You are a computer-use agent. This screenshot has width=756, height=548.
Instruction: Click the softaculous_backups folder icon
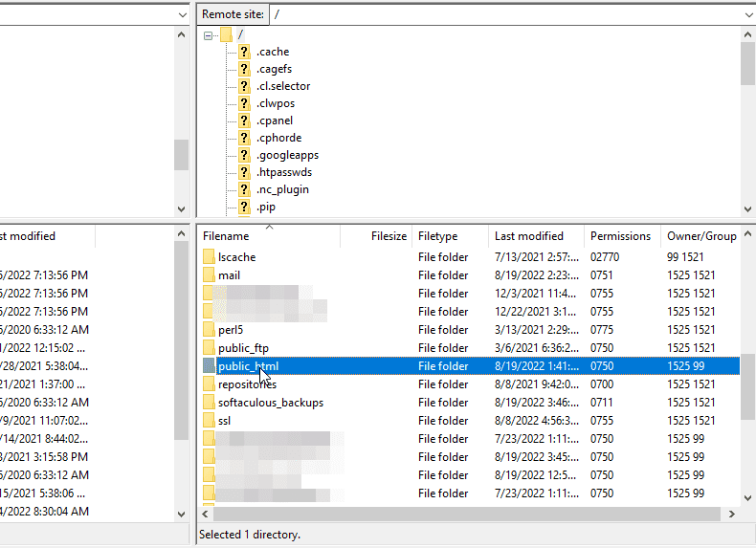[x=209, y=403]
